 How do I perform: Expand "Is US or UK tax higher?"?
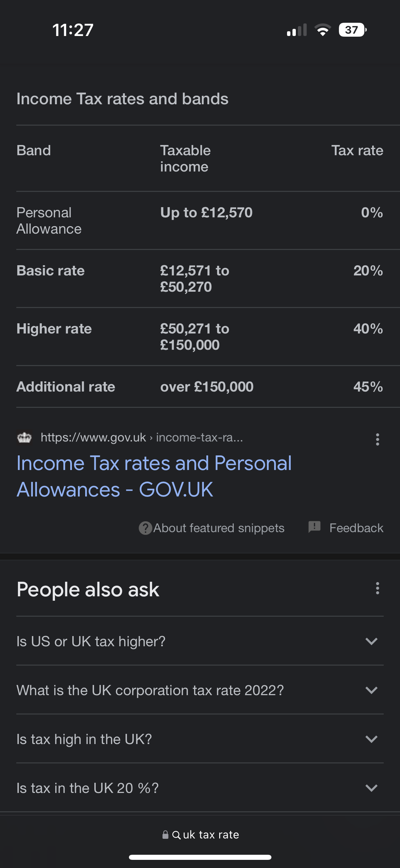[x=200, y=641]
